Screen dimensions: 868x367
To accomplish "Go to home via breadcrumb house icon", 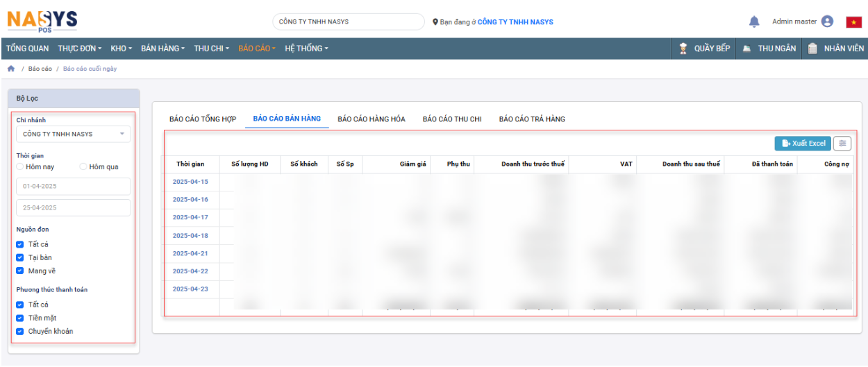I will [x=11, y=69].
